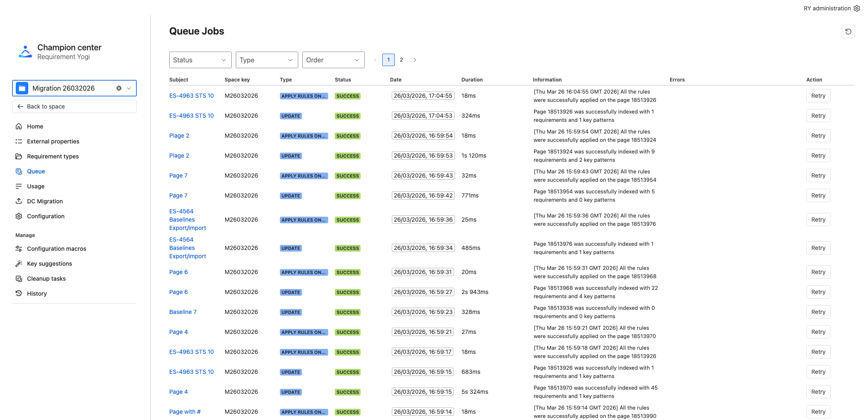Click the Requirement types folder icon
Screen dimensions: 868x420
pos(19,156)
